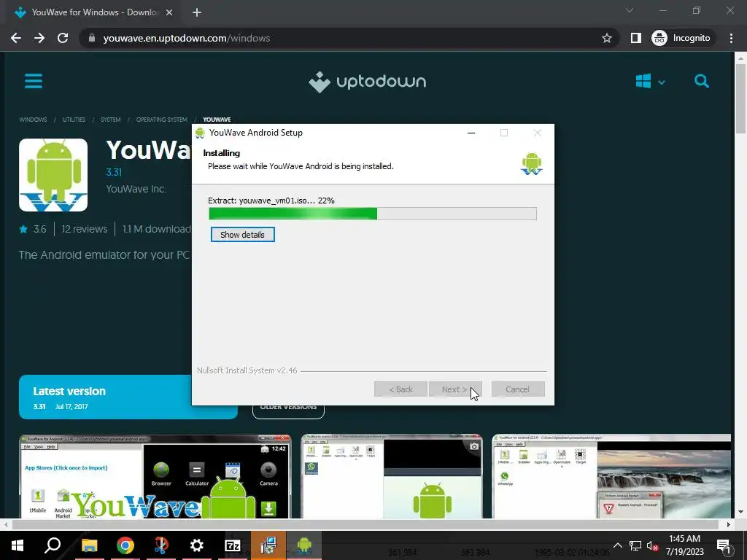
Task: Close the YouWave for Windows tab
Action: [169, 13]
